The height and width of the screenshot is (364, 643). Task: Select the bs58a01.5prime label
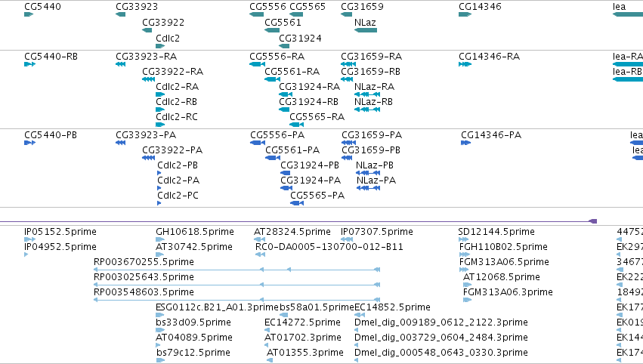(317, 307)
